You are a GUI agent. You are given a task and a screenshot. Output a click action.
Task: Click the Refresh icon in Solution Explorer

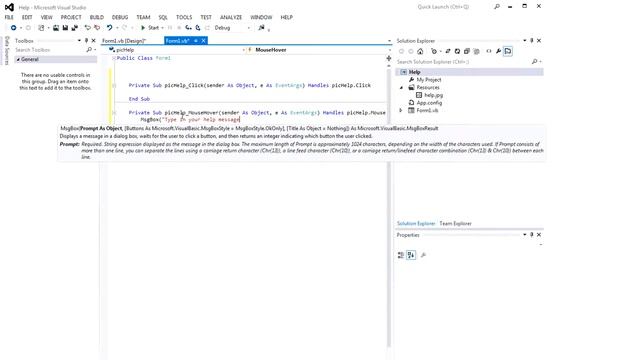[x=457, y=51]
